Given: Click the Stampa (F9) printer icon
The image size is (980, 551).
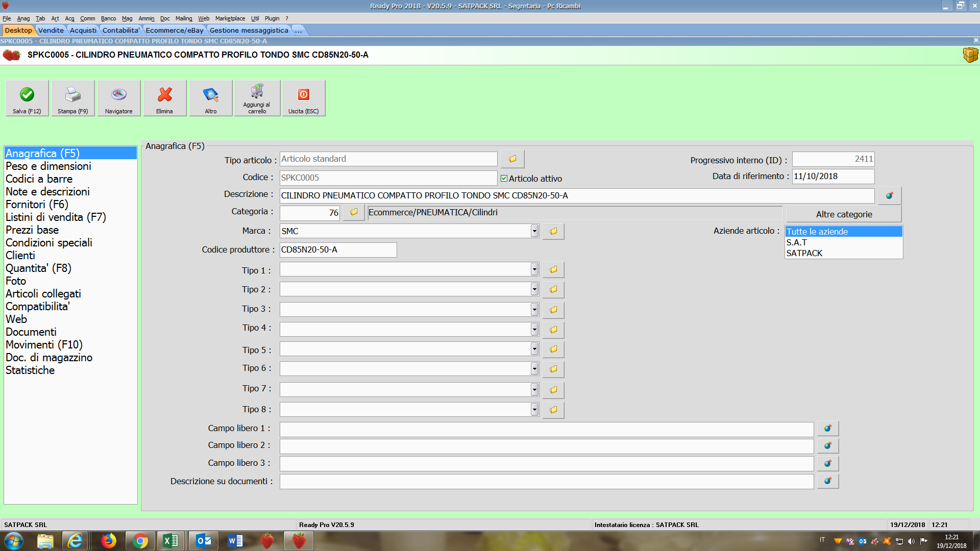Looking at the screenshot, I should pyautogui.click(x=72, y=95).
